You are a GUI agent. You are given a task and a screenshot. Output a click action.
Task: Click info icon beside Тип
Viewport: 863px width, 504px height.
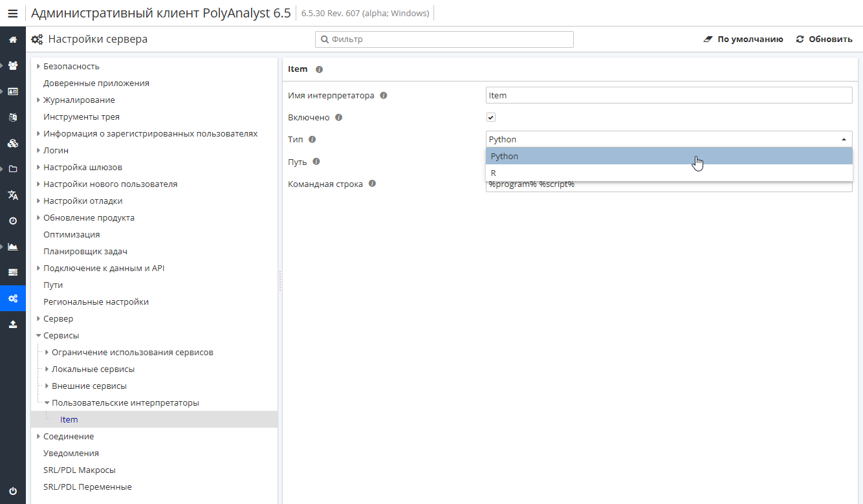click(x=312, y=139)
